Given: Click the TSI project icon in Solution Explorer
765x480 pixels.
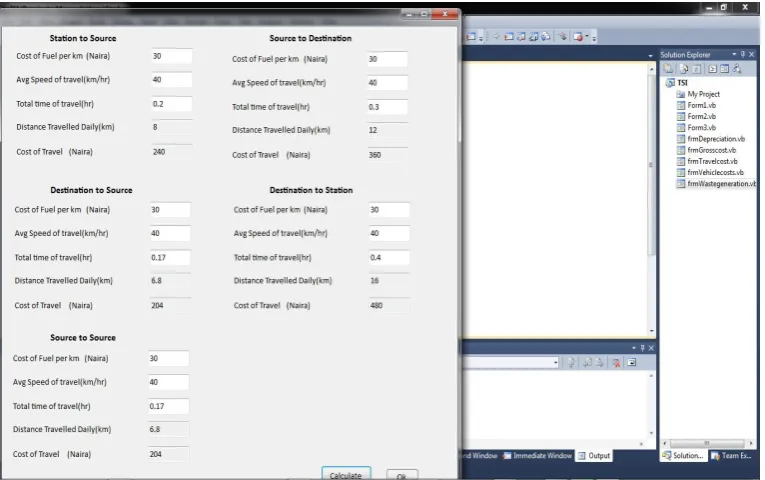Looking at the screenshot, I should click(x=670, y=83).
